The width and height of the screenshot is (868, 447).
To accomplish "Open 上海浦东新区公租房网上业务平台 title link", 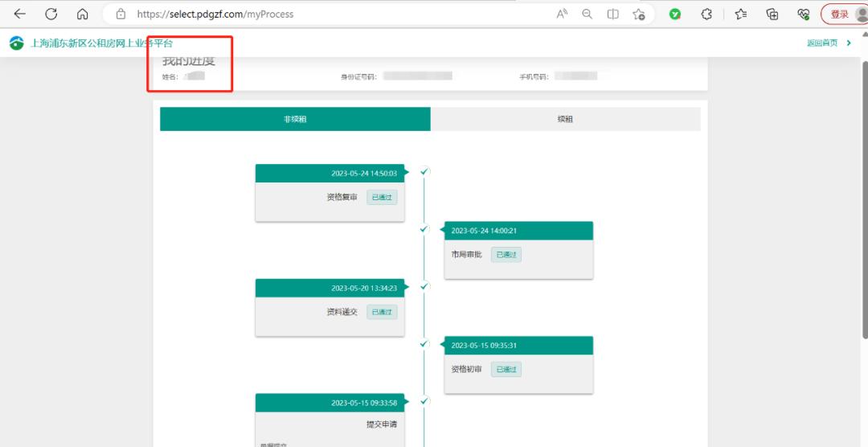I will pos(101,43).
